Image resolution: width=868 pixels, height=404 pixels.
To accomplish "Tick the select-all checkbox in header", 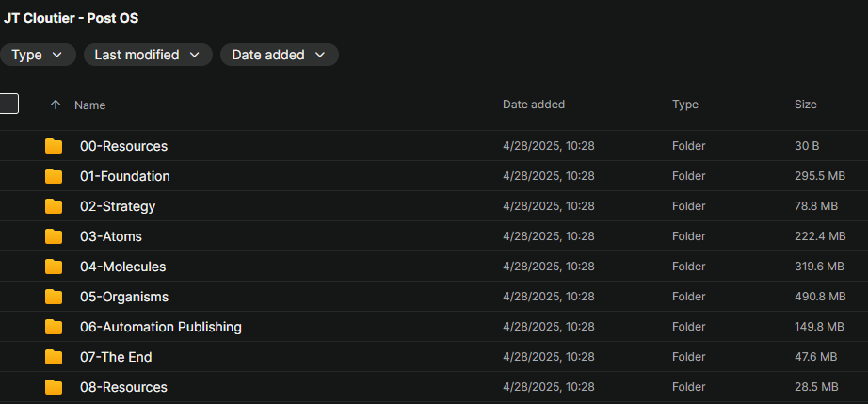I will [8, 104].
